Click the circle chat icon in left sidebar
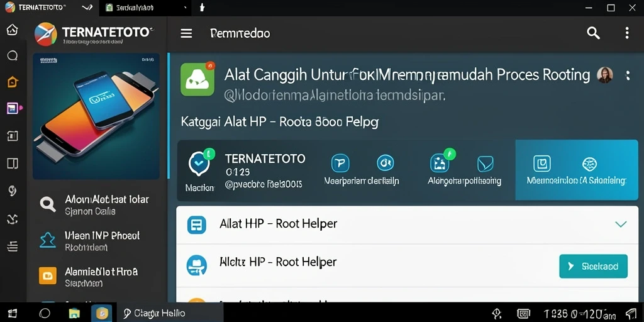This screenshot has height=322, width=644. point(13,55)
